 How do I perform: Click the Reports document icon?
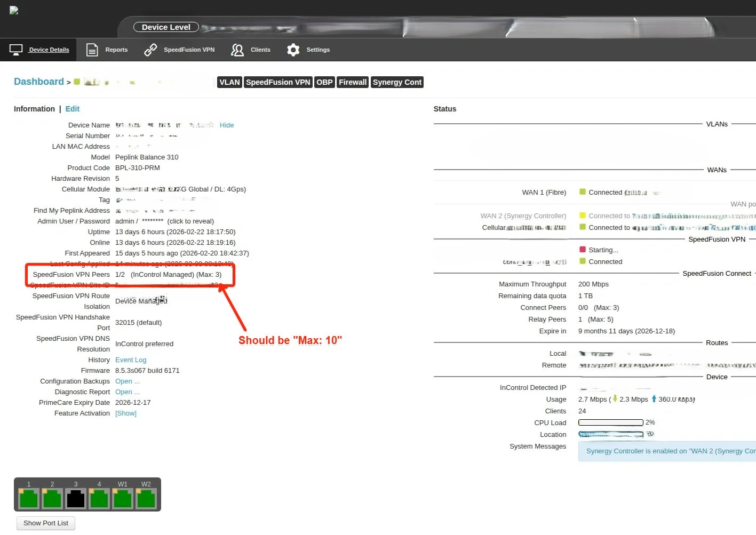92,50
